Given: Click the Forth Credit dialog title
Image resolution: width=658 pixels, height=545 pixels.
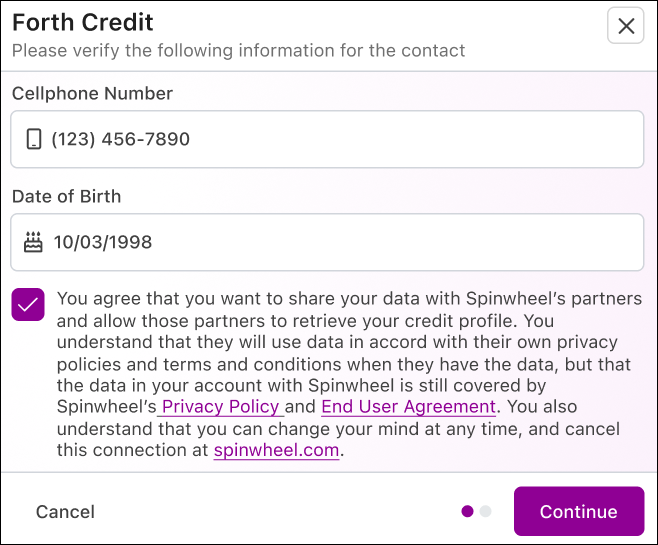Looking at the screenshot, I should 83,22.
